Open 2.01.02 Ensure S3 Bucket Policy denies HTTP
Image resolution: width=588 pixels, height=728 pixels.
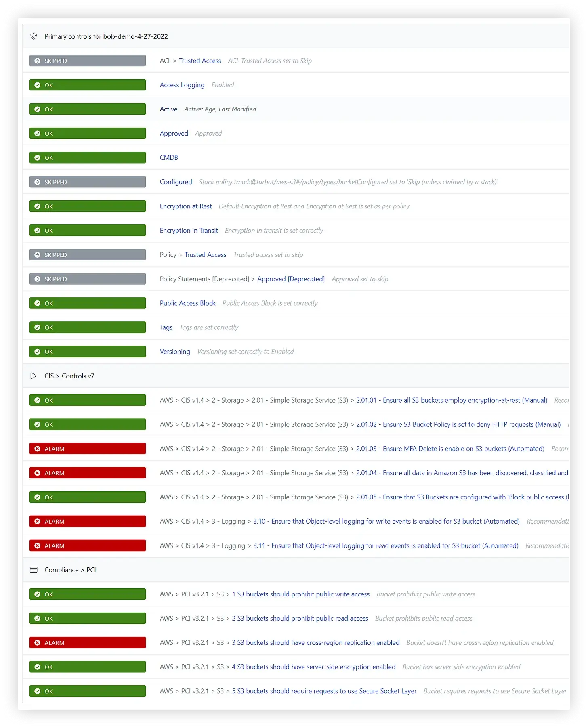tap(458, 424)
